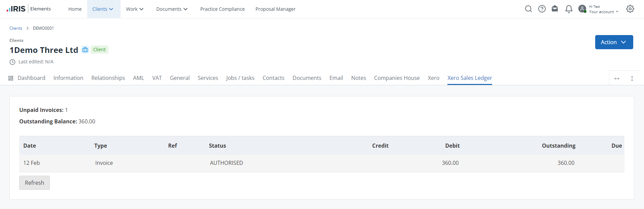Viewport: 644px width, 209px height.
Task: Expand the Action dropdown button
Action: coord(614,42)
